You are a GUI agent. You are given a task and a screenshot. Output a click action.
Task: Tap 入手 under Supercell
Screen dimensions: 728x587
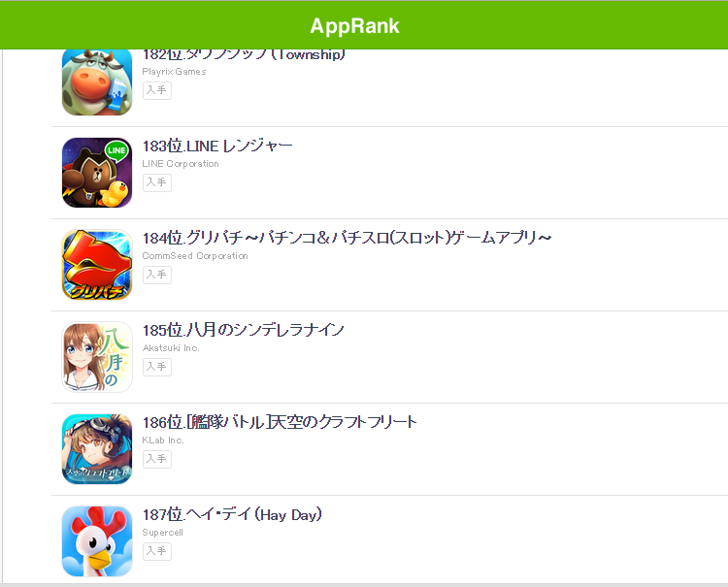157,551
